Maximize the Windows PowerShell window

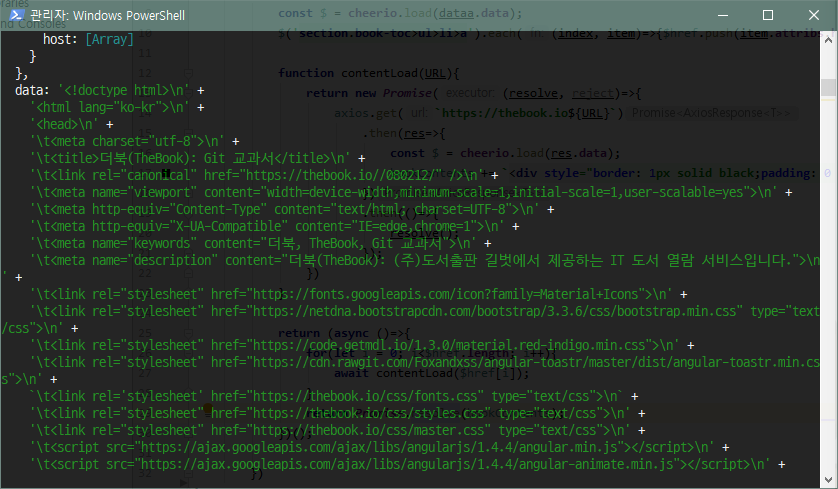(768, 15)
